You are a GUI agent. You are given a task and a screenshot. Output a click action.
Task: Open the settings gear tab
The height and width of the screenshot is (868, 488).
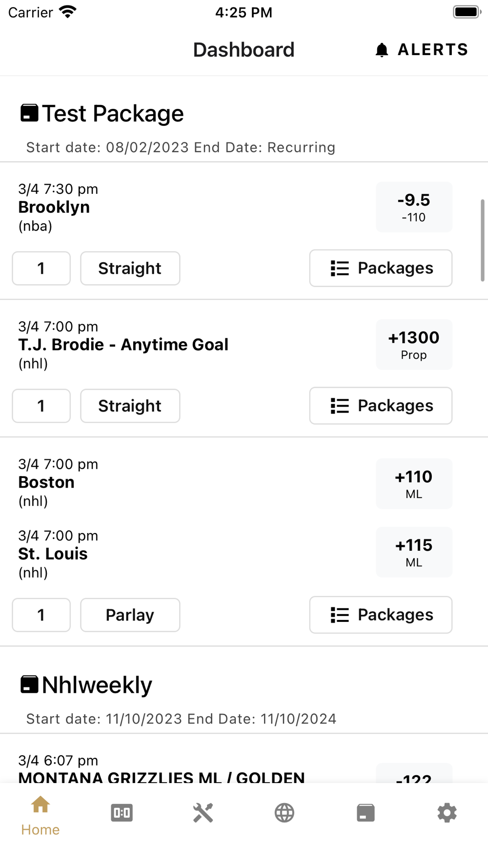pos(447,813)
